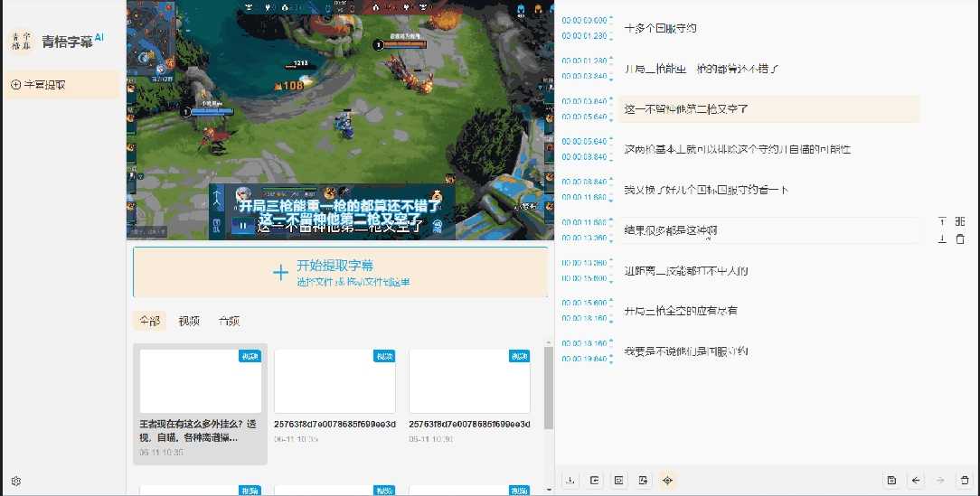Select the subtitle line 我要是不说他们是回服守约

686,351
